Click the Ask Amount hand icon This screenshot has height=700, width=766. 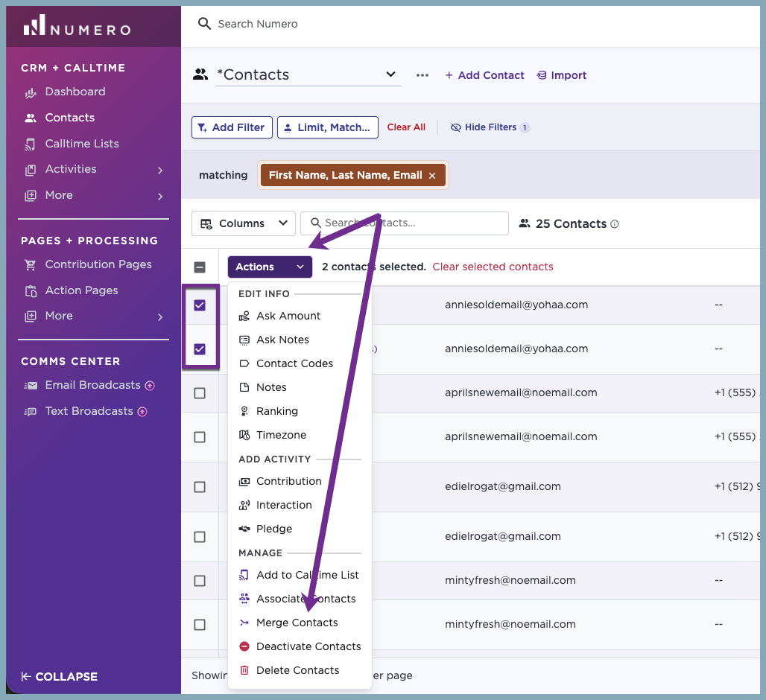(244, 316)
